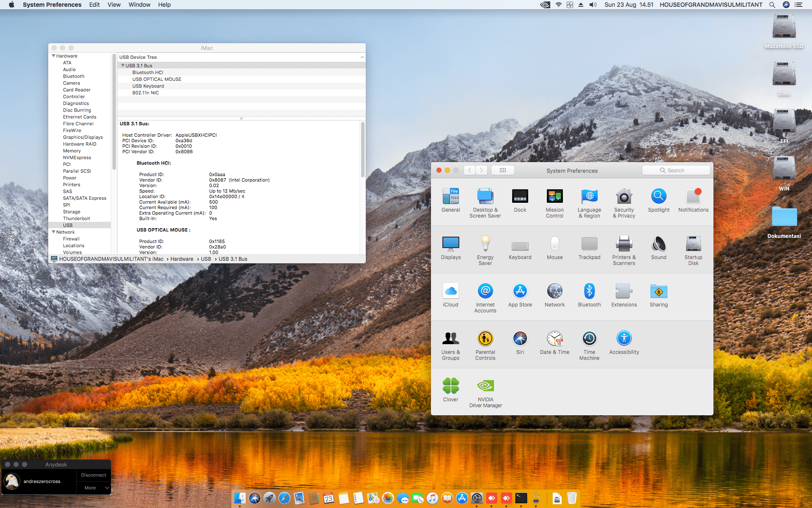Viewport: 812px width, 508px height.
Task: Open the View menu
Action: tap(114, 5)
